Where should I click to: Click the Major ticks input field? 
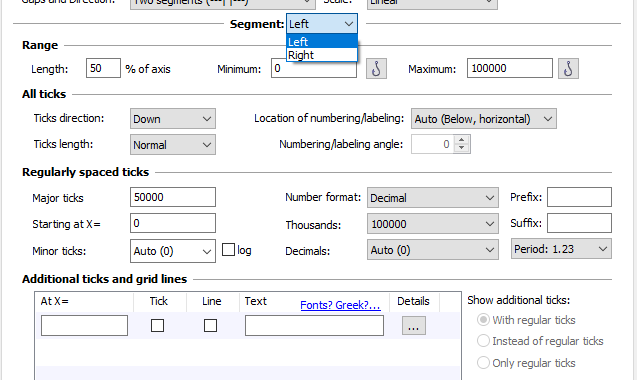(173, 197)
